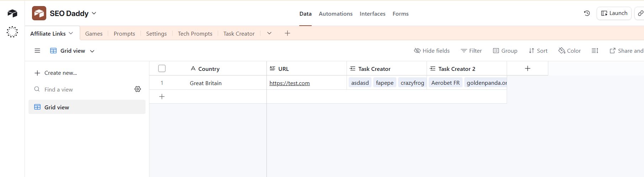This screenshot has height=177, width=644.
Task: Open base history clock icon
Action: point(587,13)
